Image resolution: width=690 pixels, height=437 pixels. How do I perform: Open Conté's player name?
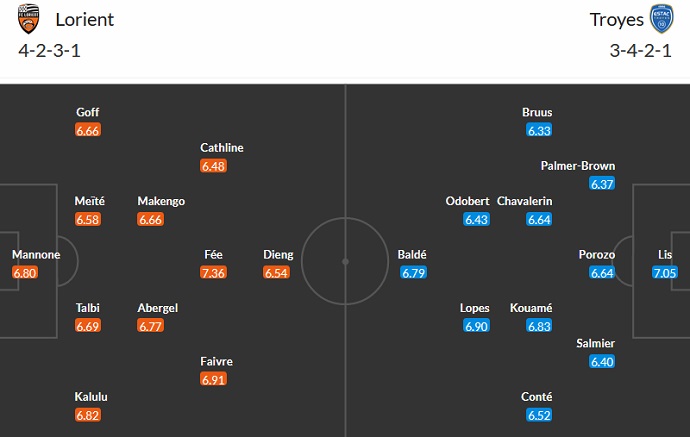click(x=538, y=397)
